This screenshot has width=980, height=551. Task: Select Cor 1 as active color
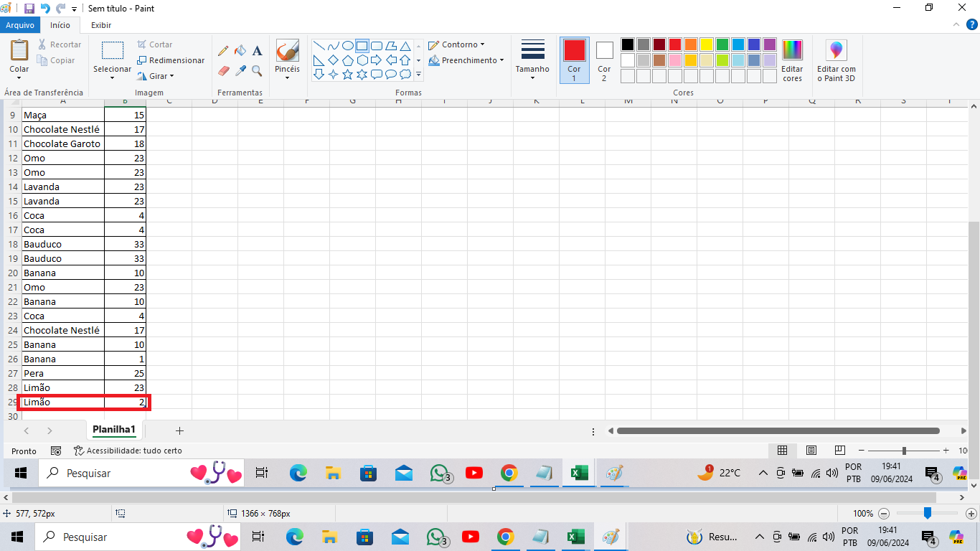574,60
